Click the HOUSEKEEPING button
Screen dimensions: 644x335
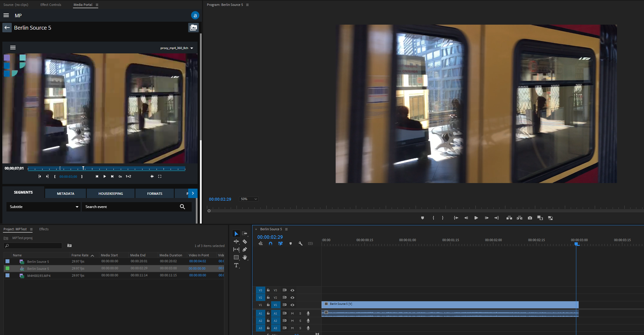(x=111, y=194)
